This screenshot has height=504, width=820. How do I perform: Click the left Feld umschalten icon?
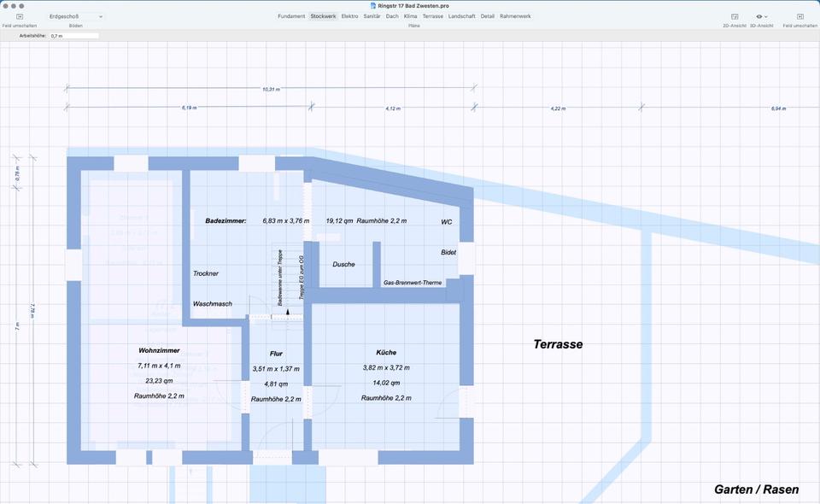click(x=20, y=16)
